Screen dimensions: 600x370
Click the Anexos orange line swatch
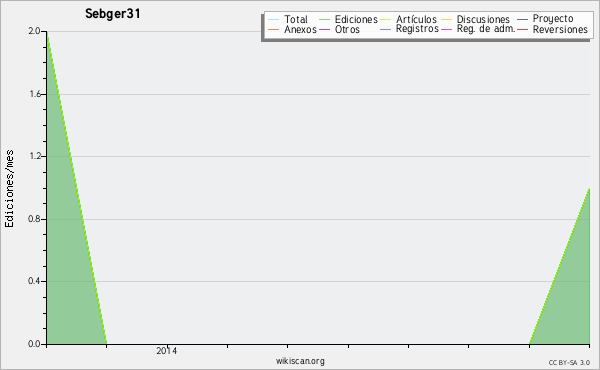click(274, 29)
